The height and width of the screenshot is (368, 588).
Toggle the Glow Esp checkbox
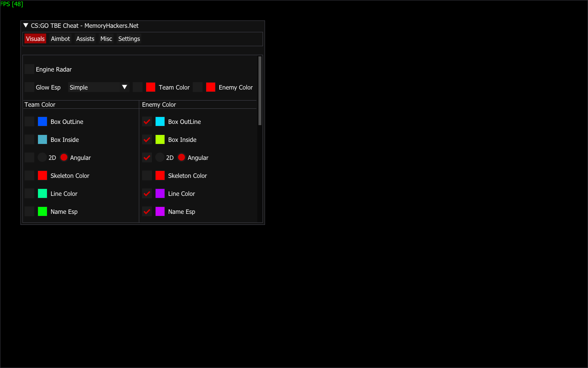(29, 87)
